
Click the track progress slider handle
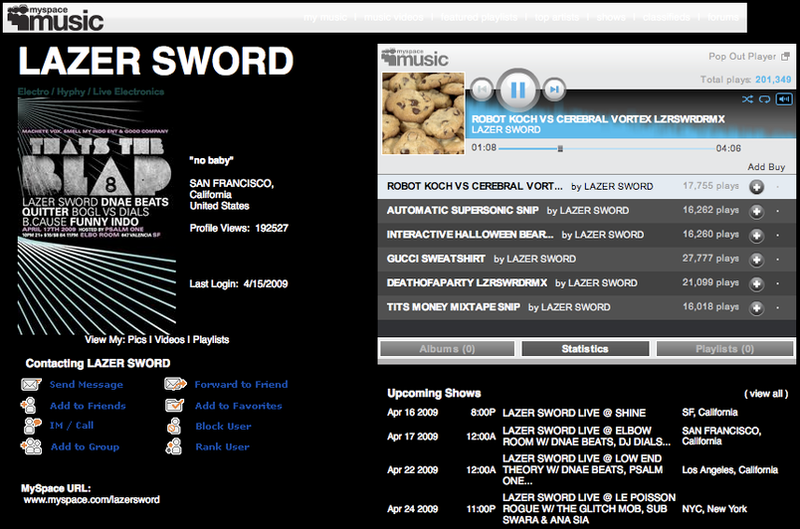(560, 148)
